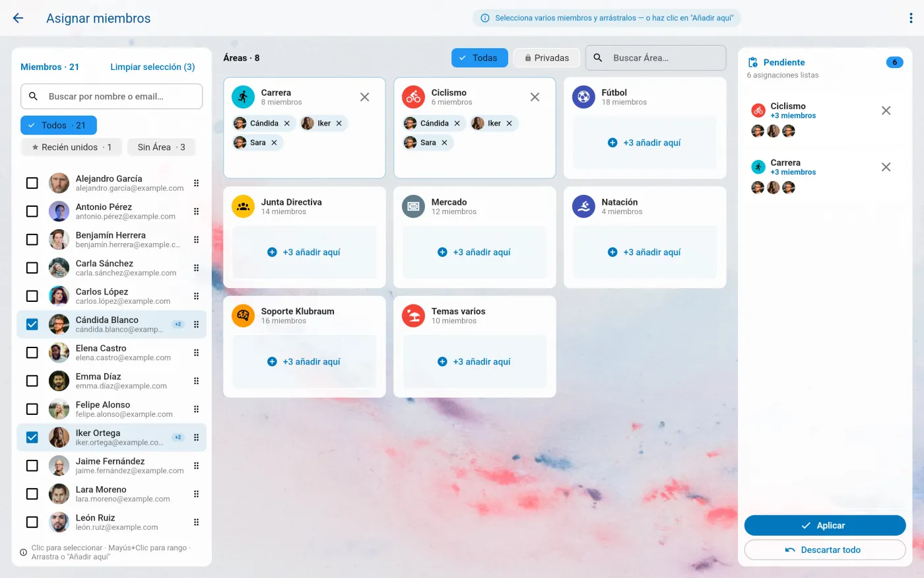
Task: Remove Iker chip from Ciclismo card
Action: click(510, 124)
